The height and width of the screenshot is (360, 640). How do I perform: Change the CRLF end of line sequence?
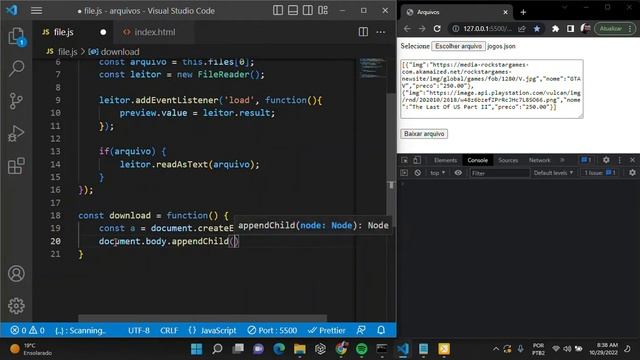(169, 330)
